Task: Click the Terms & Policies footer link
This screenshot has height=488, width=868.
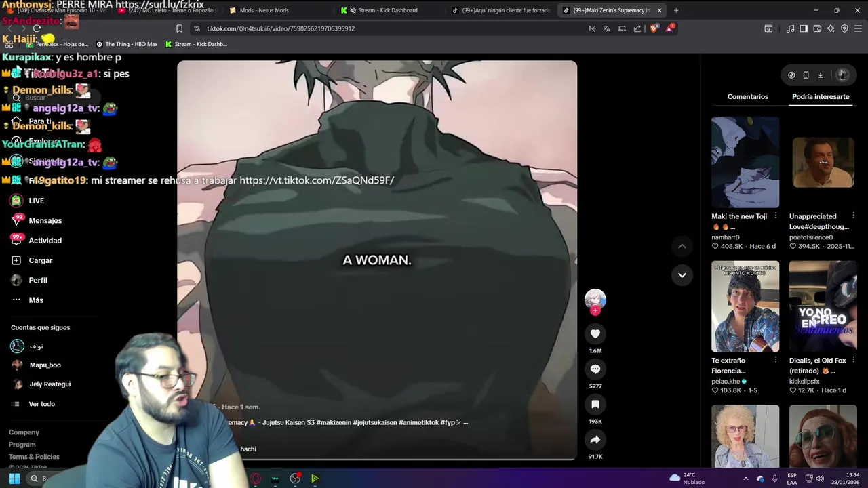Action: click(x=34, y=457)
